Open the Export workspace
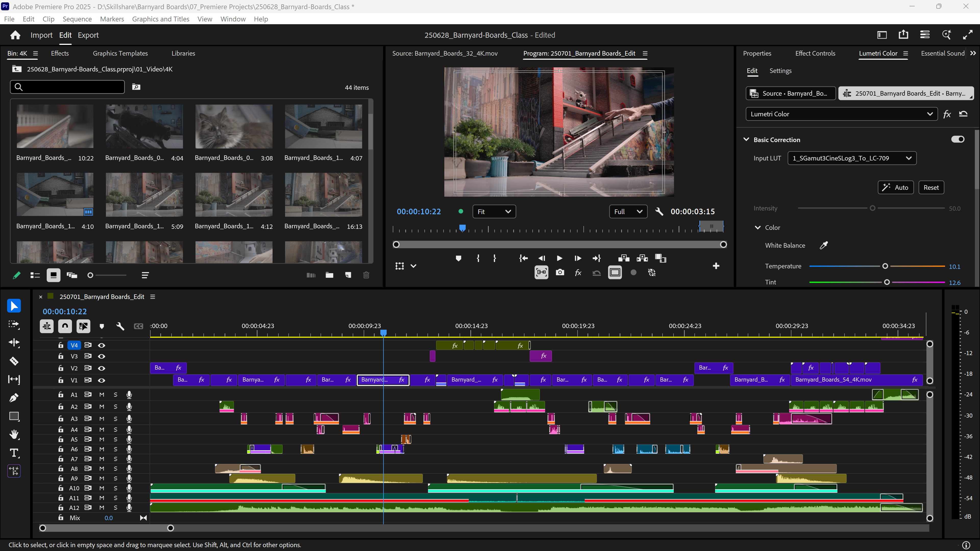Screen dimensions: 980x551 [88, 35]
